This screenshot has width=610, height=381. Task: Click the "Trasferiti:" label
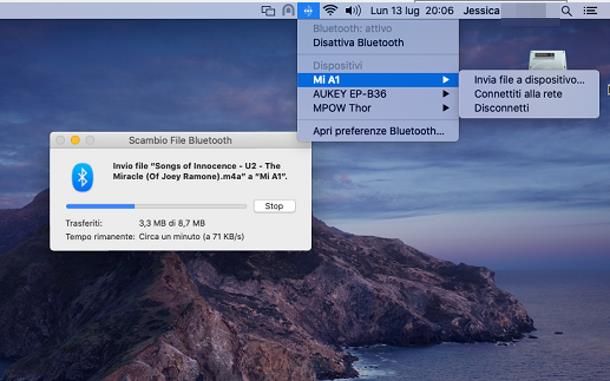click(x=84, y=223)
